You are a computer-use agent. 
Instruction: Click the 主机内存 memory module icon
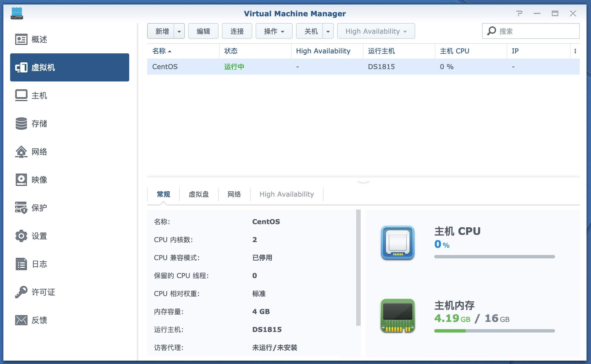pos(397,316)
